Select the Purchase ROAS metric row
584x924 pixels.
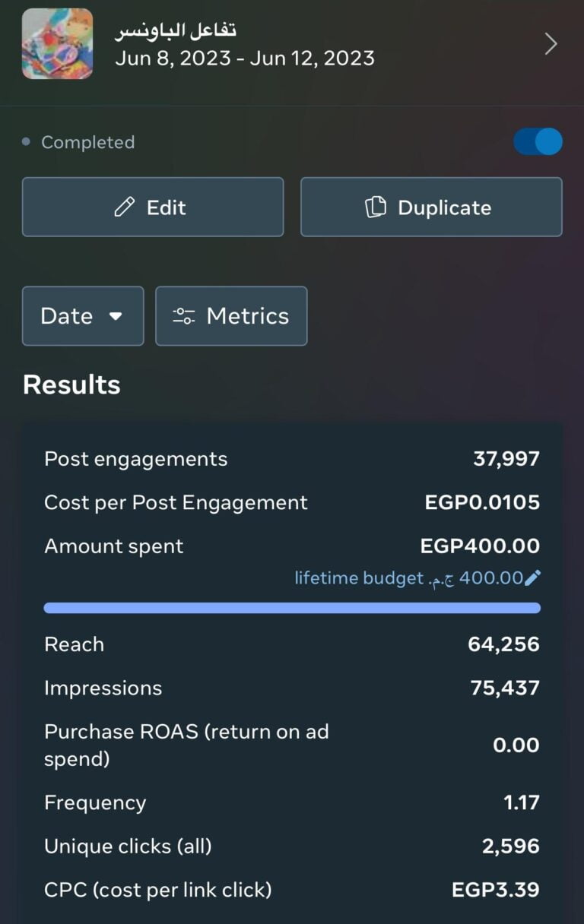point(292,745)
